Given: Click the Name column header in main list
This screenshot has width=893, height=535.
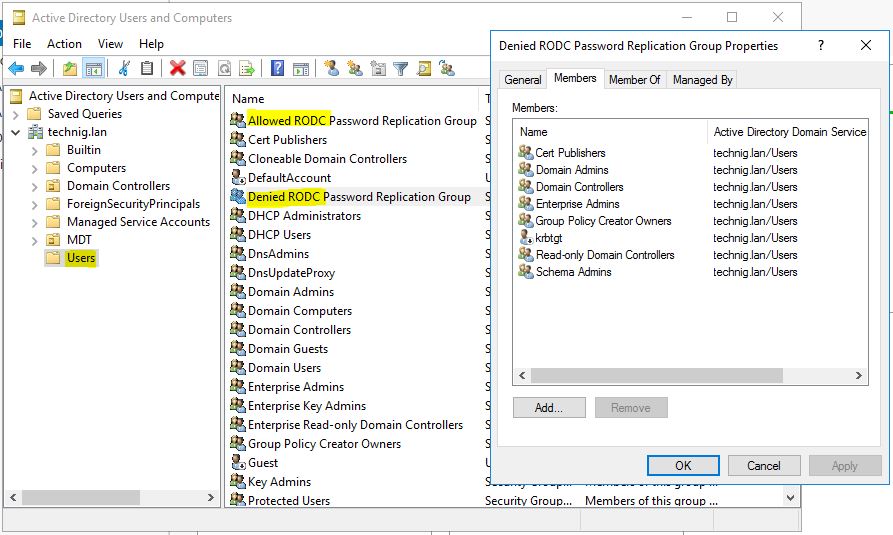Looking at the screenshot, I should pyautogui.click(x=353, y=99).
